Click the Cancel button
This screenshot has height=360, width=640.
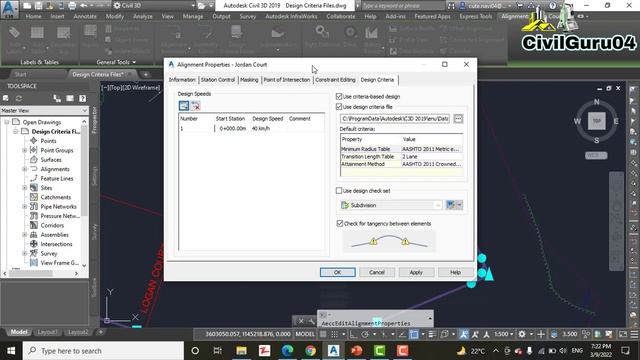377,272
